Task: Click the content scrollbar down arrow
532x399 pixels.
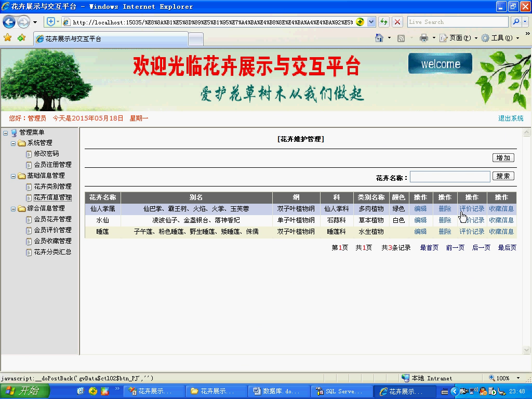Action: tap(527, 350)
